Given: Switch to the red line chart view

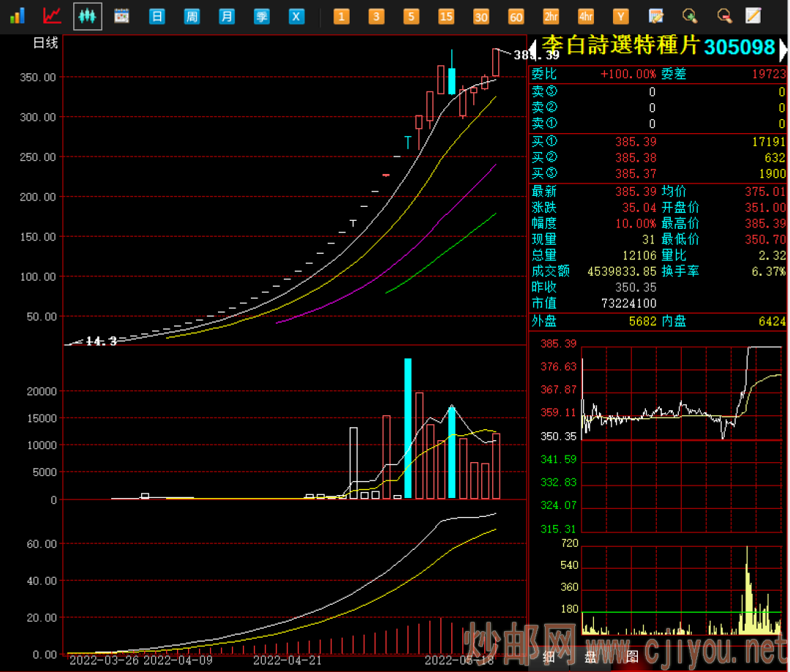Looking at the screenshot, I should [x=52, y=15].
